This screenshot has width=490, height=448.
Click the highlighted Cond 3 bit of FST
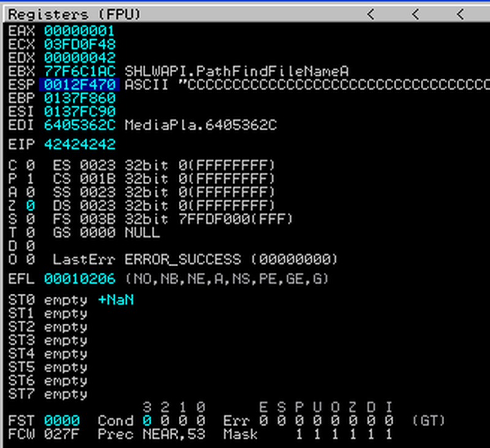(x=147, y=421)
